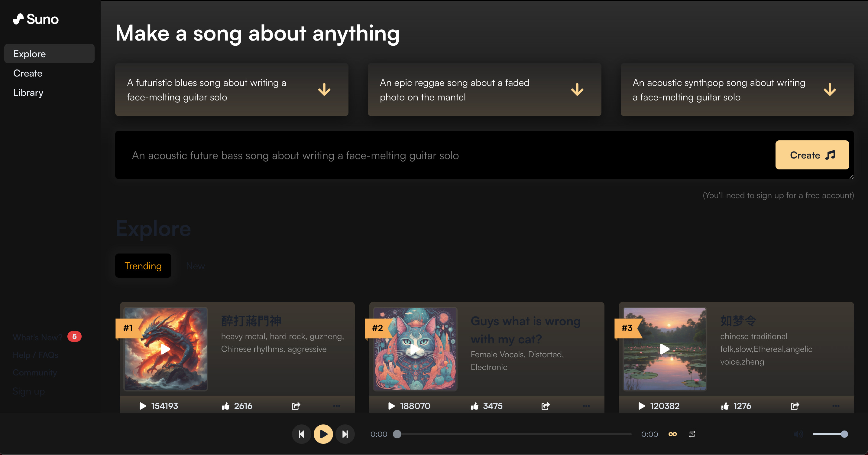This screenshot has width=868, height=455.
Task: Click the share icon on song #1
Action: pos(296,406)
